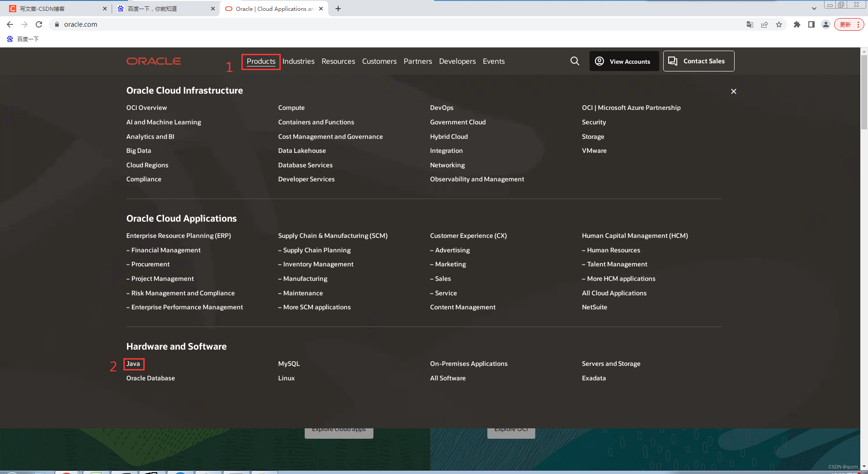Open the Financial Management link
This screenshot has height=474, width=868.
[163, 250]
